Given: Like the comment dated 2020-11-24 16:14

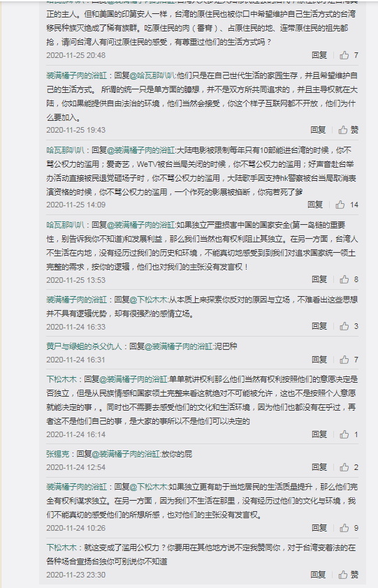Looking at the screenshot, I should (x=344, y=434).
